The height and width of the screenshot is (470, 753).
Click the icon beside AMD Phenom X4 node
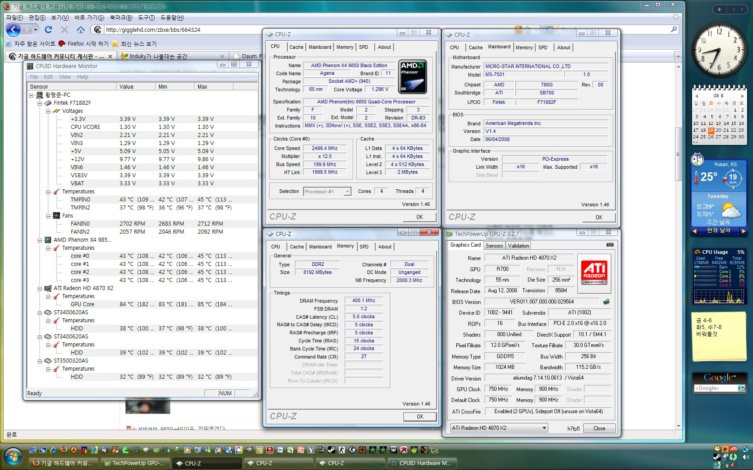[48, 240]
